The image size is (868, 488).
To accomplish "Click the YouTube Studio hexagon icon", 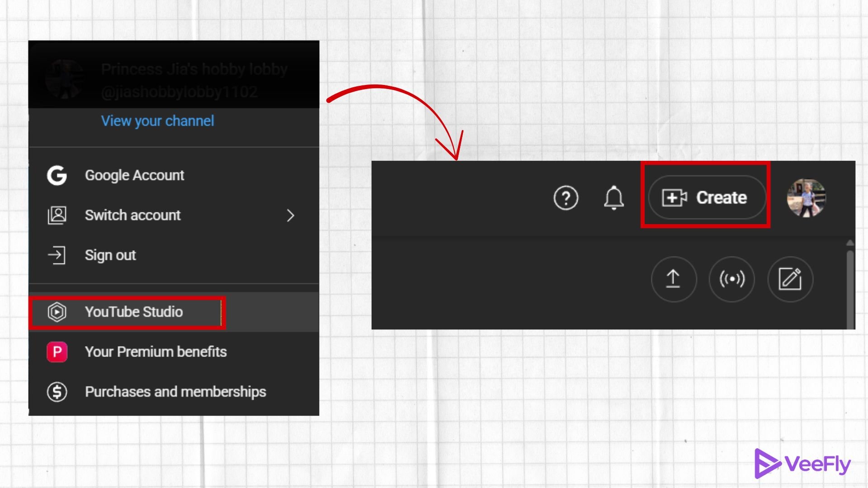I will [57, 312].
